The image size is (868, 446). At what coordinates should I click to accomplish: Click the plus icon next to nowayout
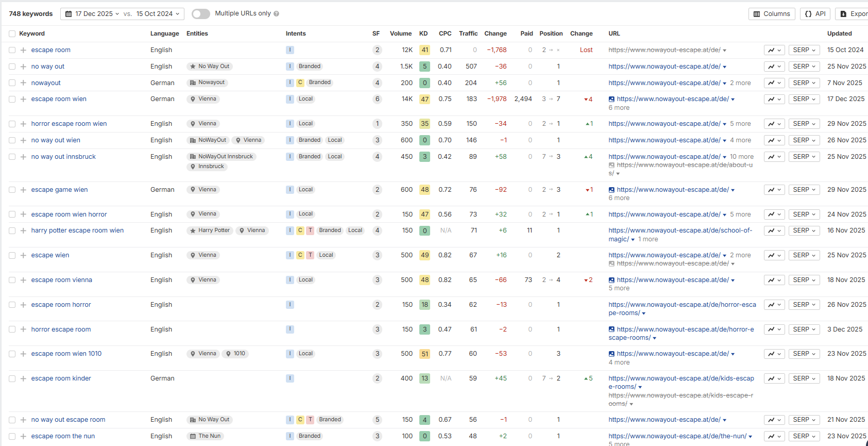pos(23,83)
